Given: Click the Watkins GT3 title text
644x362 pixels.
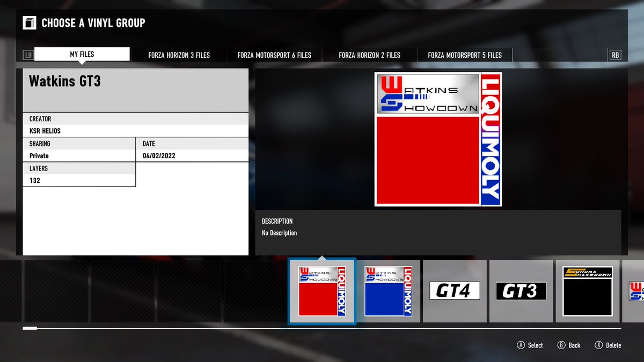Looking at the screenshot, I should click(65, 82).
